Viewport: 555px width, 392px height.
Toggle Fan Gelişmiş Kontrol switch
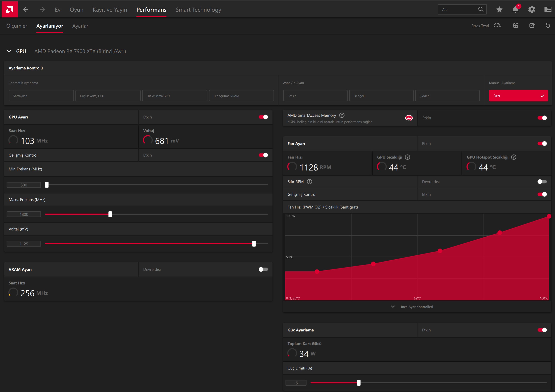coord(542,194)
